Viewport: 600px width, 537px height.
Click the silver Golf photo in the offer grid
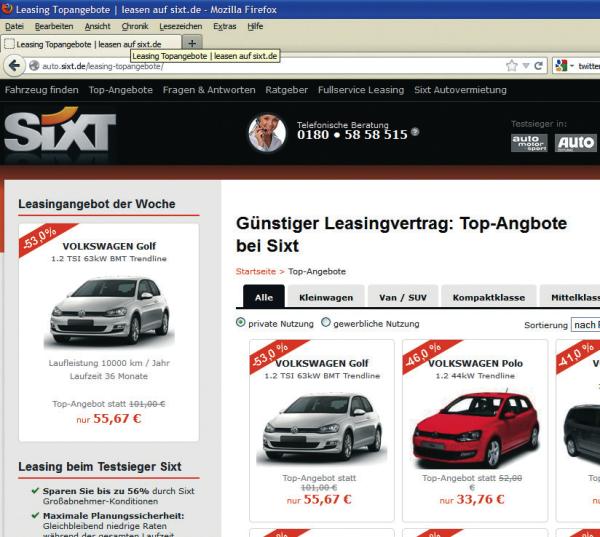[x=322, y=427]
